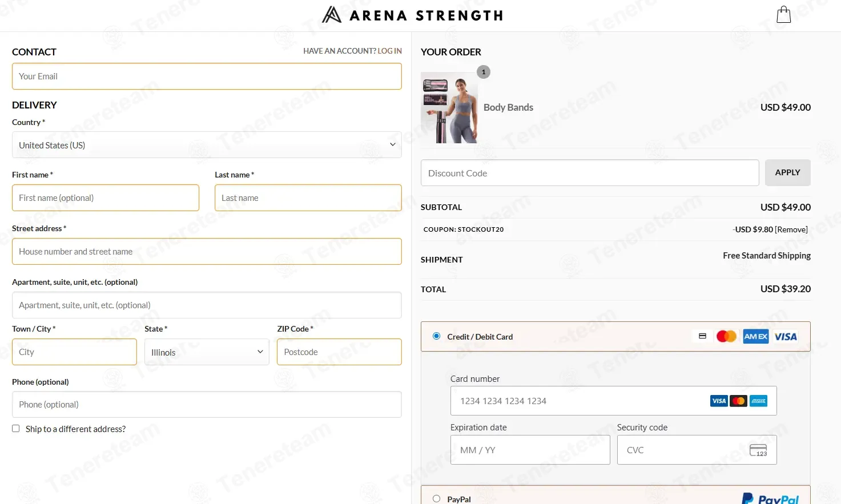Click the Phone (optional) input field
This screenshot has height=504, width=841.
pyautogui.click(x=207, y=405)
